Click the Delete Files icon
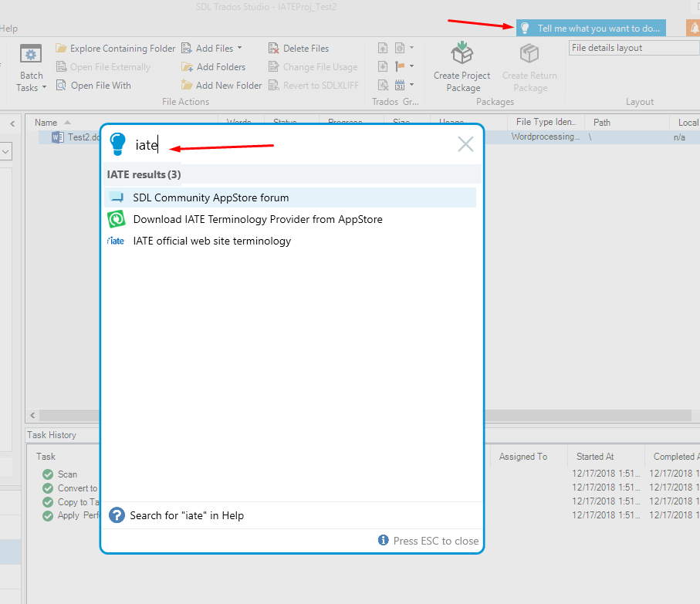 274,48
